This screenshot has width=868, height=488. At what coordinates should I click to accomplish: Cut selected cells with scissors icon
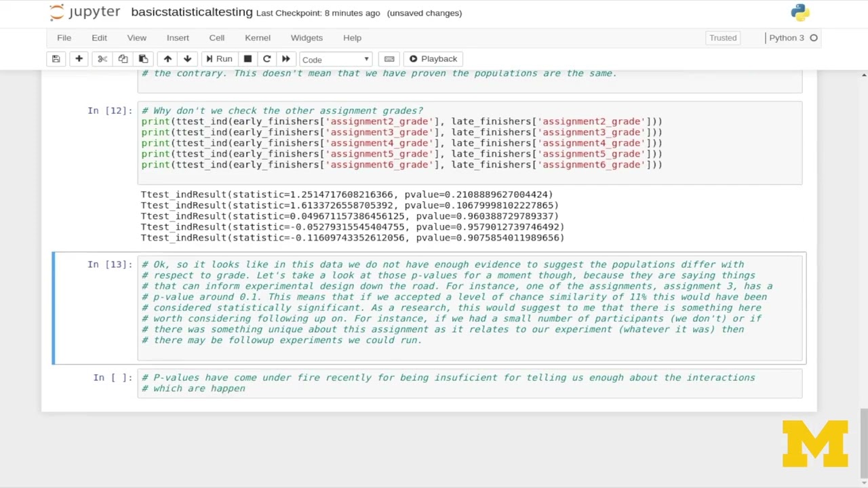pyautogui.click(x=102, y=59)
